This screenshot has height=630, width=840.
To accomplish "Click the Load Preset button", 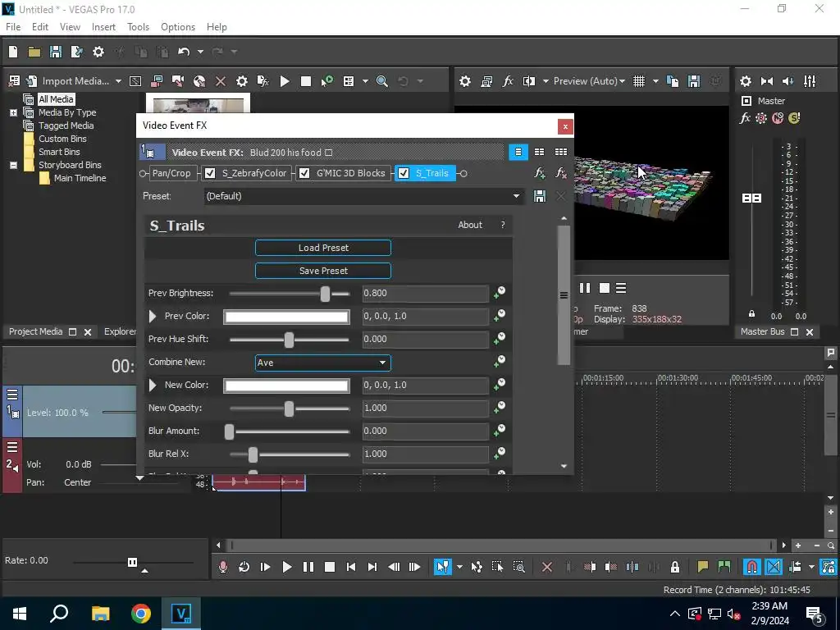I will pos(323,248).
